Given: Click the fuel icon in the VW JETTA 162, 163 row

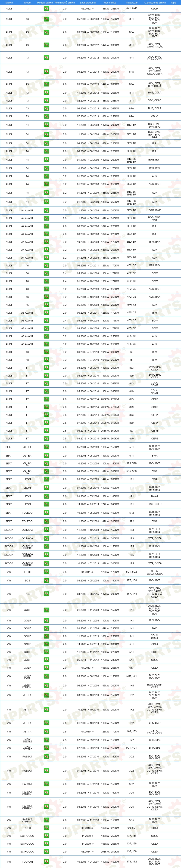Looking at the screenshot, I should 47,732.
